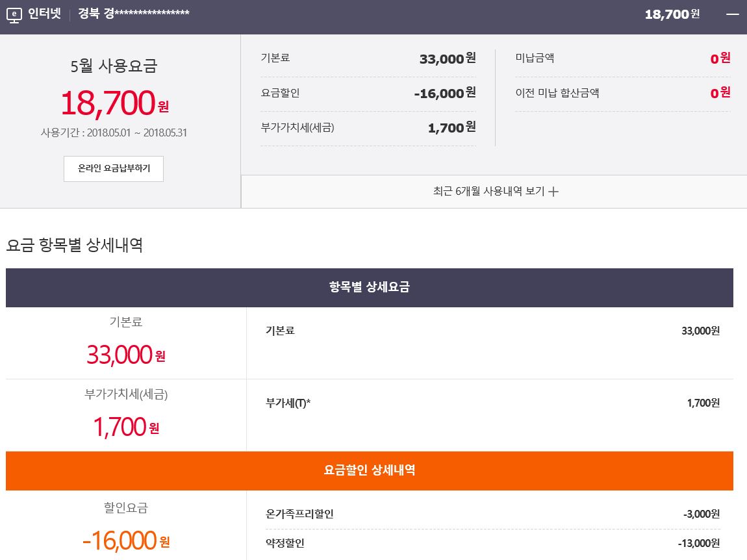Click the 부가가치세(세금) 1,700원 summary row
The width and height of the screenshot is (747, 560).
pyautogui.click(x=368, y=127)
